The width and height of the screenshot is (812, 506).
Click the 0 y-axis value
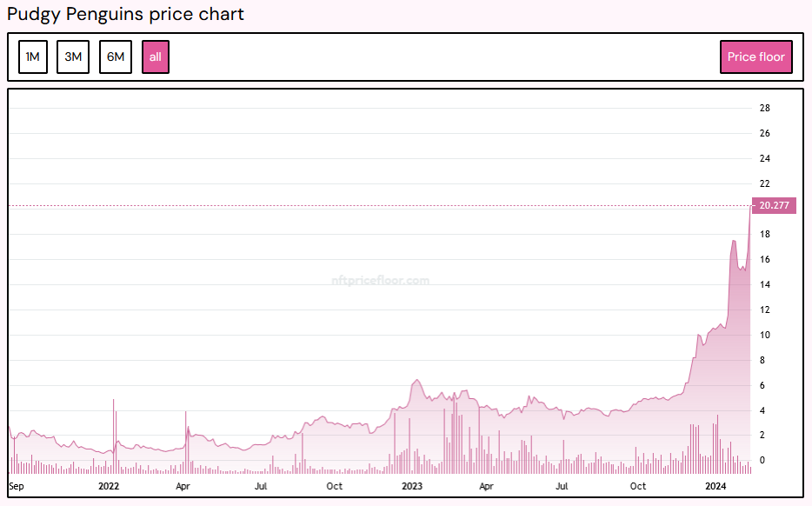[x=762, y=461]
